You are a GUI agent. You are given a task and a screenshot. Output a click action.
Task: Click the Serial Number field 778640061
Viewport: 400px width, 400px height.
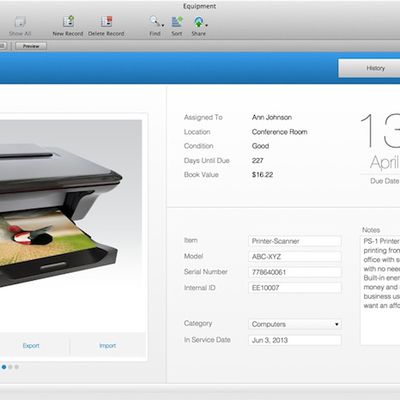click(x=295, y=272)
